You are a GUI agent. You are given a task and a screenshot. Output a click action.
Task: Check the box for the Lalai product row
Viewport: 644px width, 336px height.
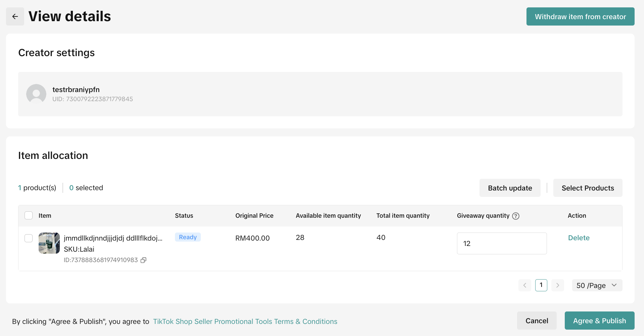pyautogui.click(x=29, y=238)
